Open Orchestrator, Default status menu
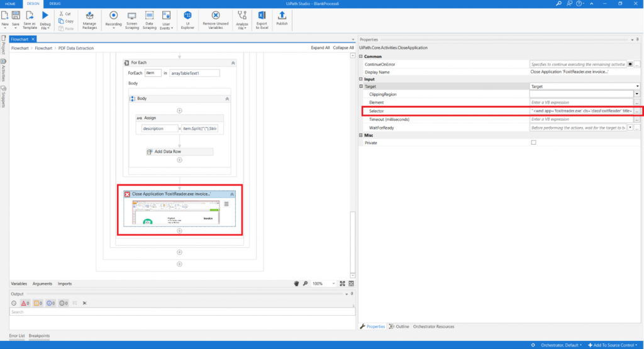The image size is (644, 349). 561,345
